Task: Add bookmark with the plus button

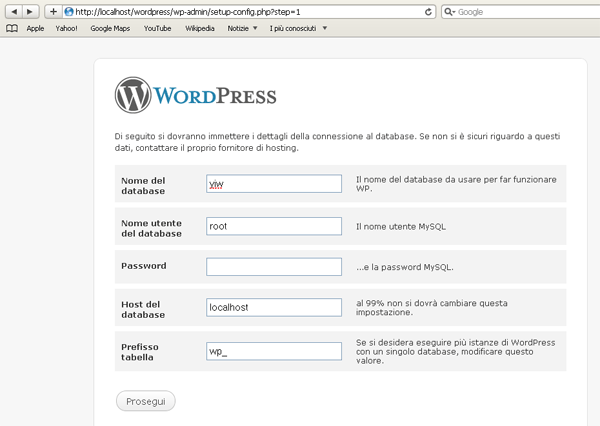Action: coord(53,12)
